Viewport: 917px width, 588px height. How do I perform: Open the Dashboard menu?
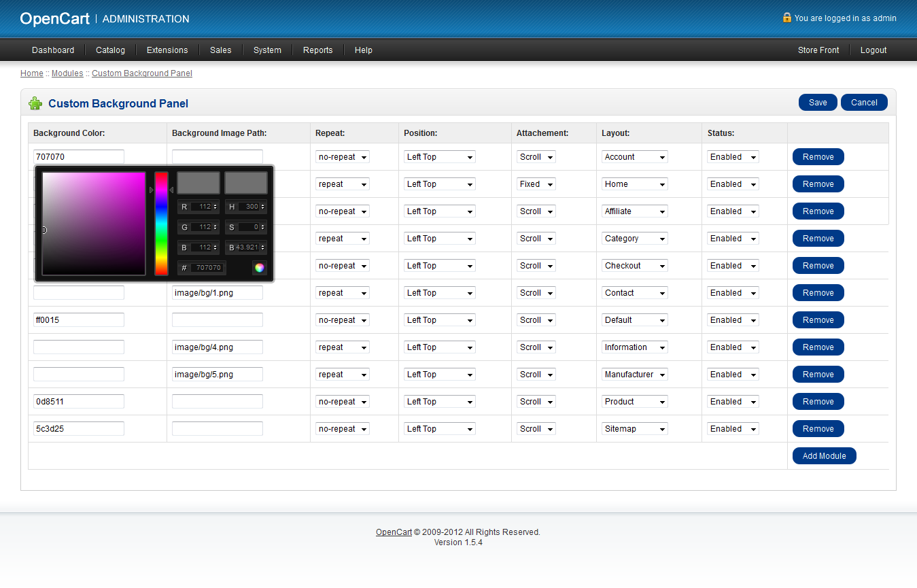coord(53,50)
